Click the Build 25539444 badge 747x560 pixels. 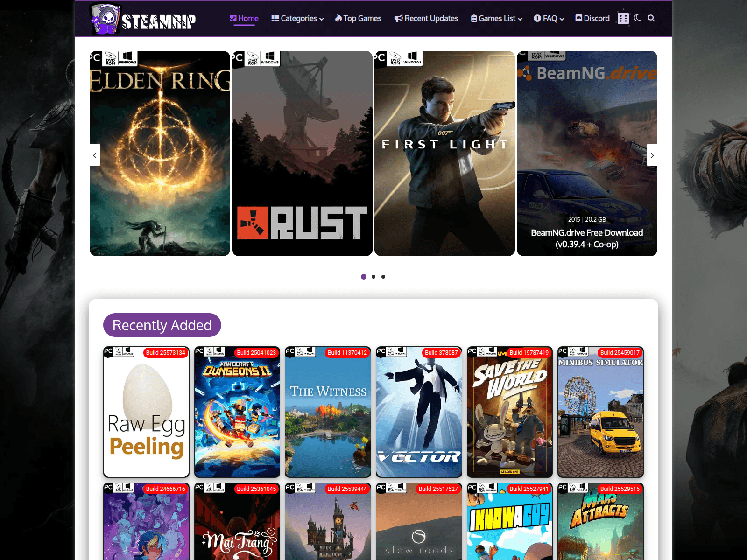(x=347, y=489)
